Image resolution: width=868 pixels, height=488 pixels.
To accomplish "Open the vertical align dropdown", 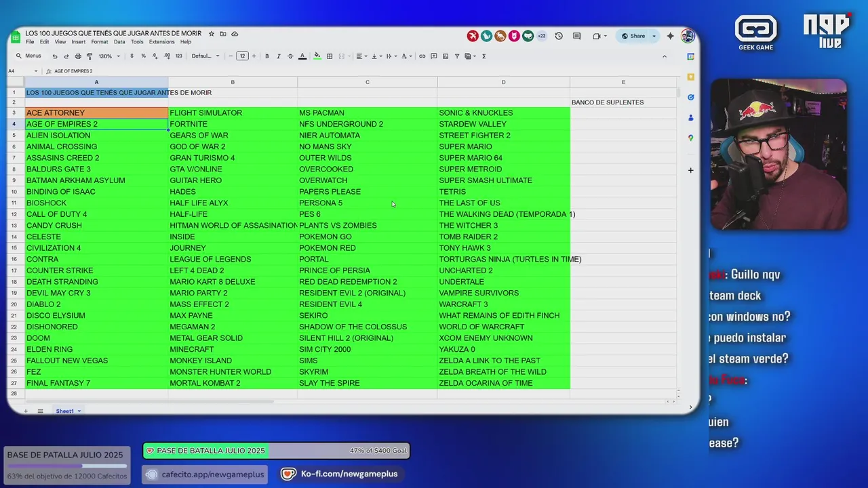I will click(376, 56).
